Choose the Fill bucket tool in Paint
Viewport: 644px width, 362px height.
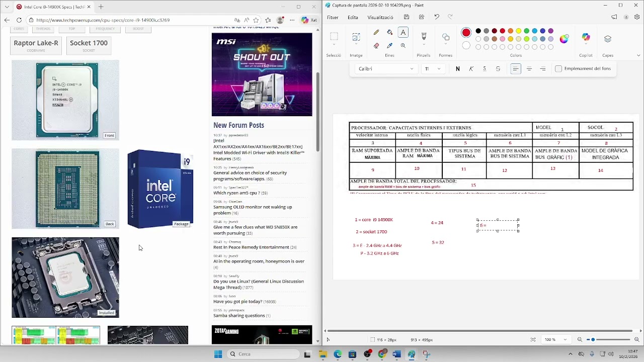pyautogui.click(x=389, y=32)
